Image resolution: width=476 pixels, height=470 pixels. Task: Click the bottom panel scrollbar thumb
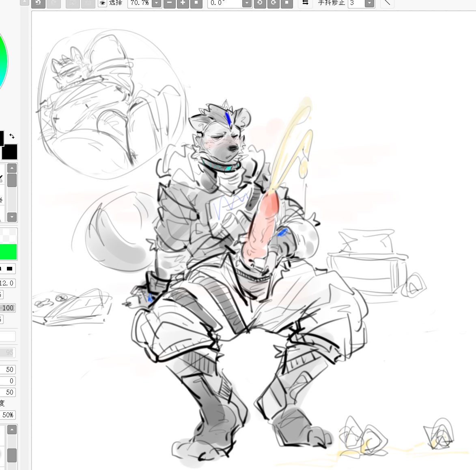[x=12, y=455]
